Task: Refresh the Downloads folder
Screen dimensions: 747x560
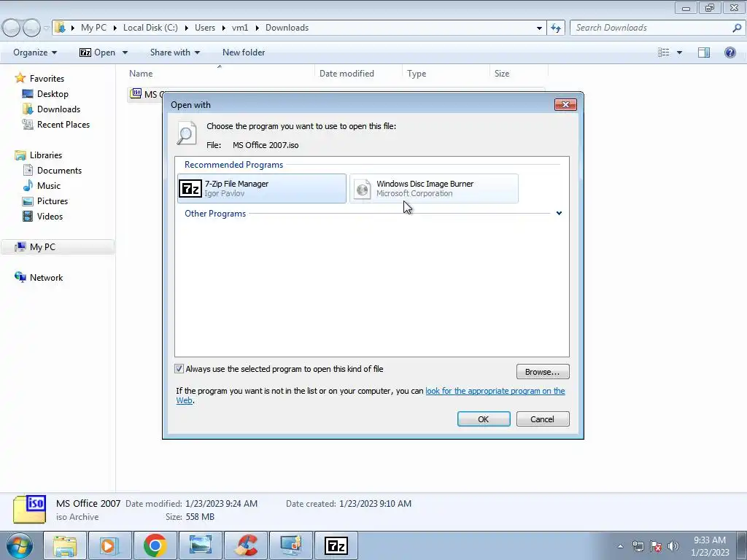Action: point(556,28)
